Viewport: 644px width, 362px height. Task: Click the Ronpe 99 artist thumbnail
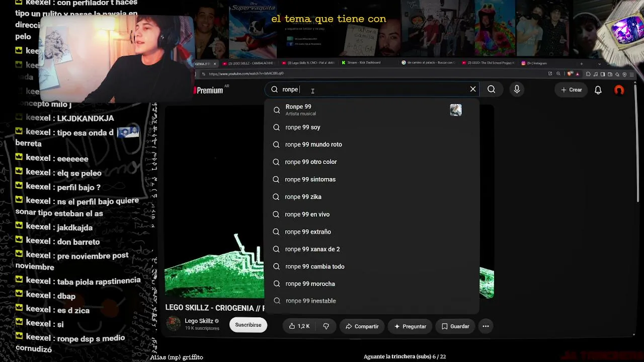point(456,110)
